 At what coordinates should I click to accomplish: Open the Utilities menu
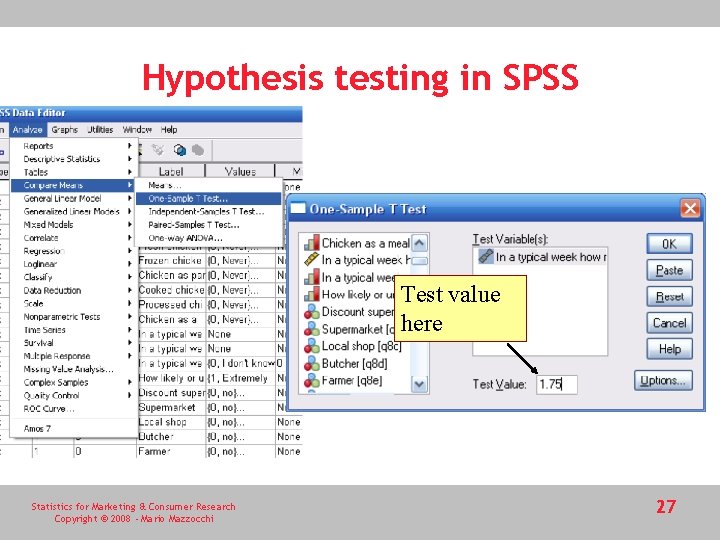(100, 130)
